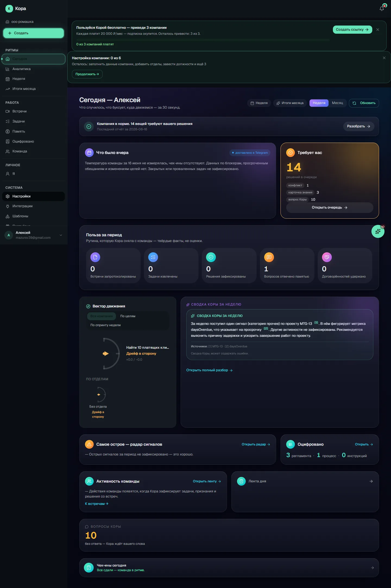
Task: Click the orange chat icon for Вопросов отвечено памятью
Action: click(269, 257)
